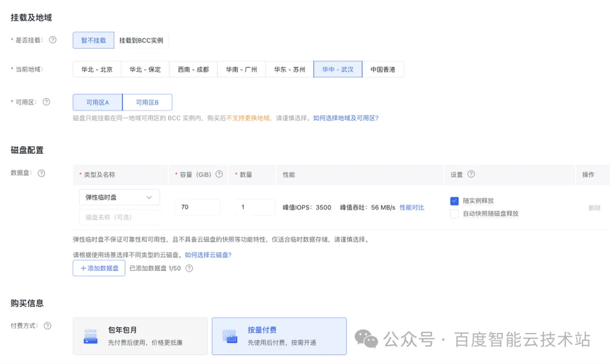Click the 添加数据盘 button

[99, 268]
